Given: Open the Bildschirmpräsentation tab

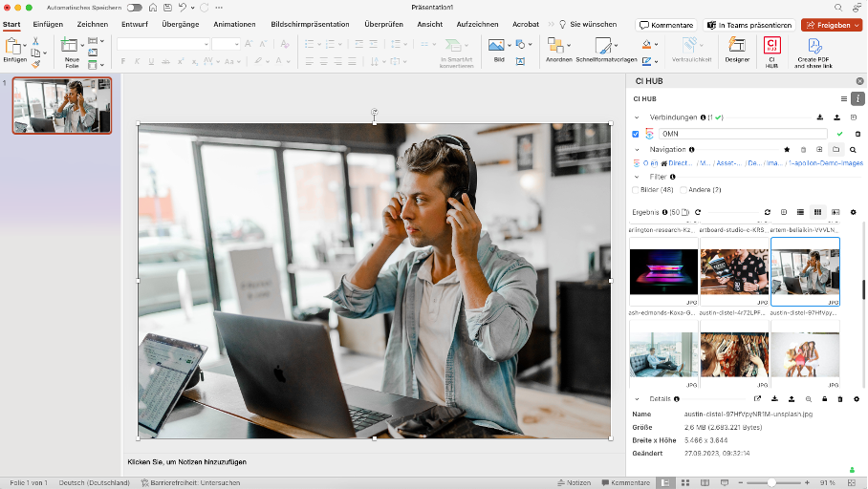Looking at the screenshot, I should (x=310, y=24).
